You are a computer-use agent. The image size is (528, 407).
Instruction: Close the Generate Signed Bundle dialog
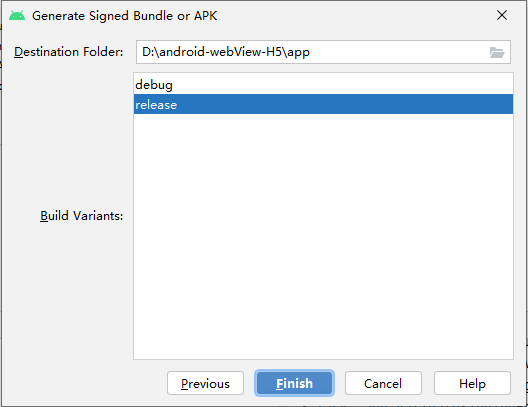[502, 15]
